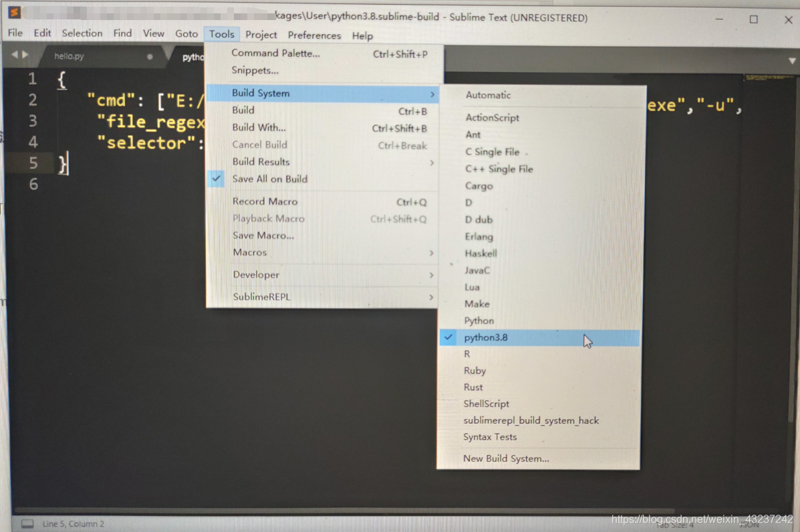
Task: Open the Developer submenu
Action: pos(255,275)
